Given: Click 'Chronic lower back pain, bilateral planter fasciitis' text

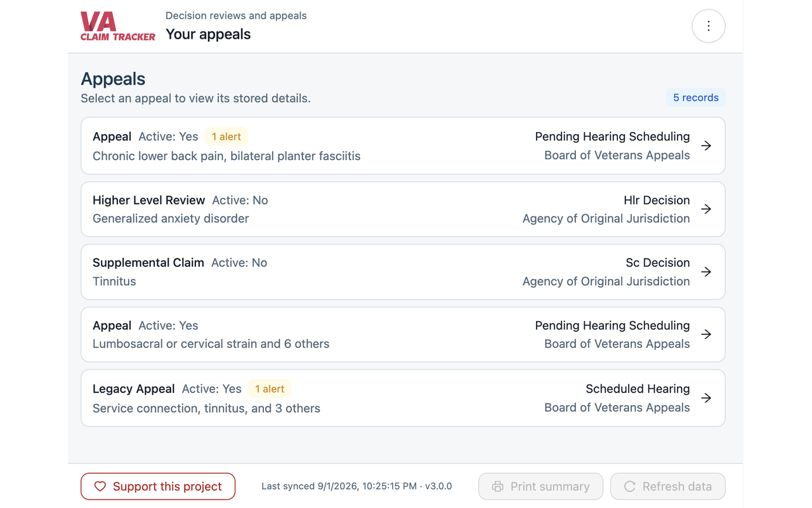Looking at the screenshot, I should [226, 156].
